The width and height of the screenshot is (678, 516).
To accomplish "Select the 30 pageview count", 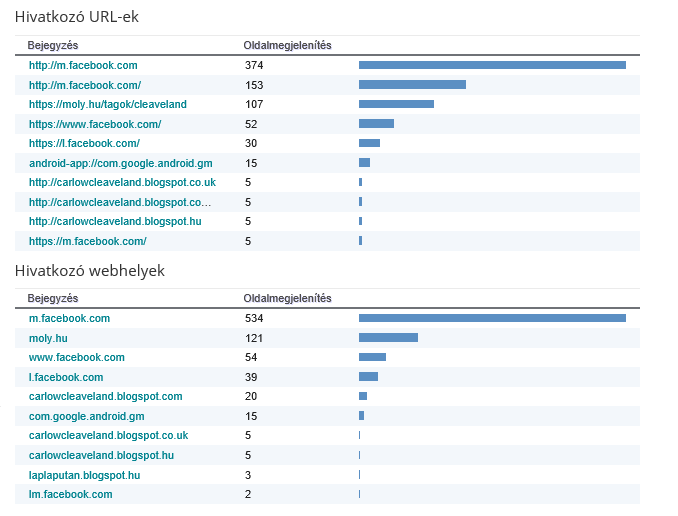I will pos(251,143).
